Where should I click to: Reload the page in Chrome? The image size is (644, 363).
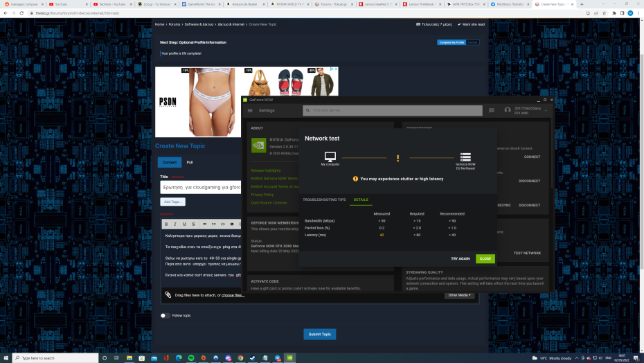click(x=21, y=13)
